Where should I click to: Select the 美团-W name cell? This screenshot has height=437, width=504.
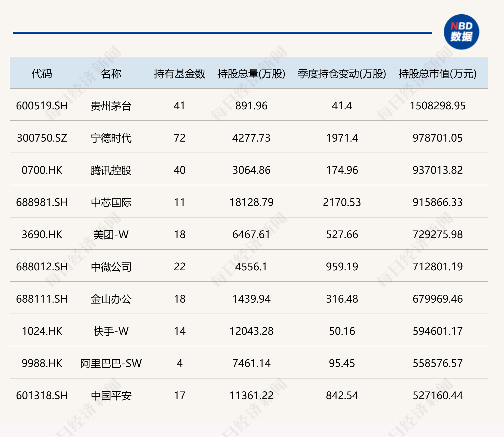[x=111, y=235]
